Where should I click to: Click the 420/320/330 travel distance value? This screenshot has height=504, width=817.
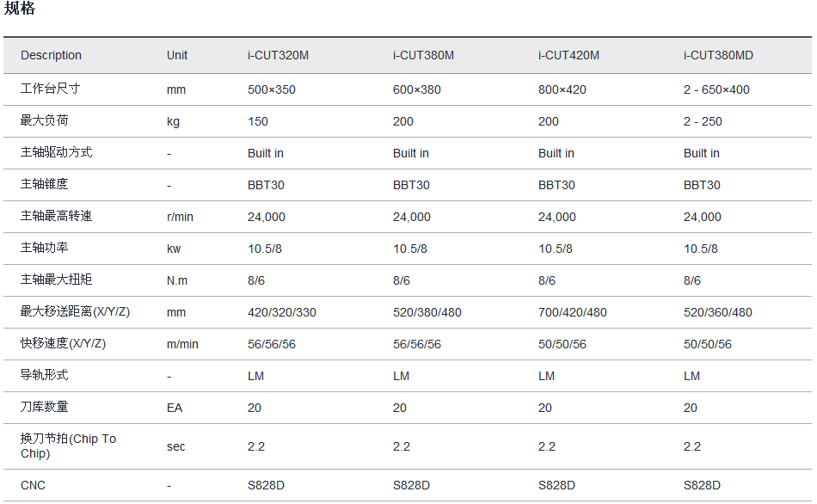[281, 312]
